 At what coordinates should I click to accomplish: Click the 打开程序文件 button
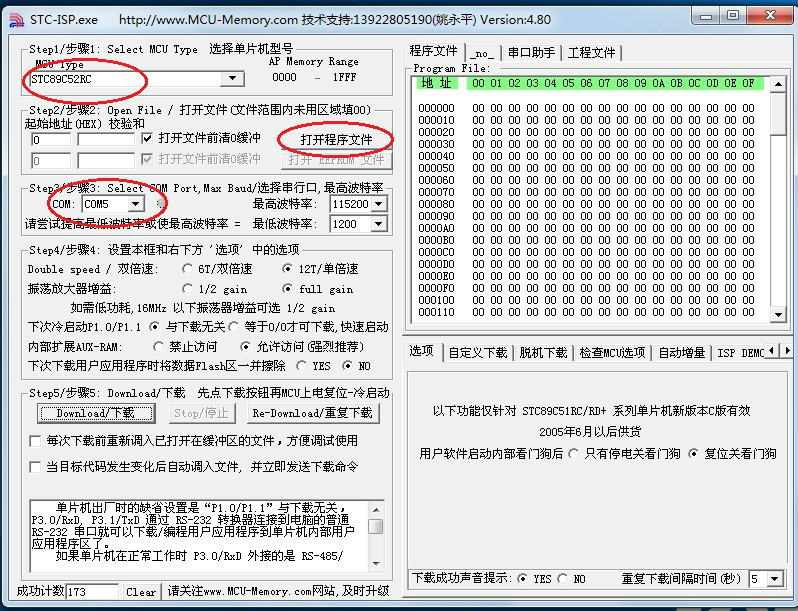(x=336, y=139)
